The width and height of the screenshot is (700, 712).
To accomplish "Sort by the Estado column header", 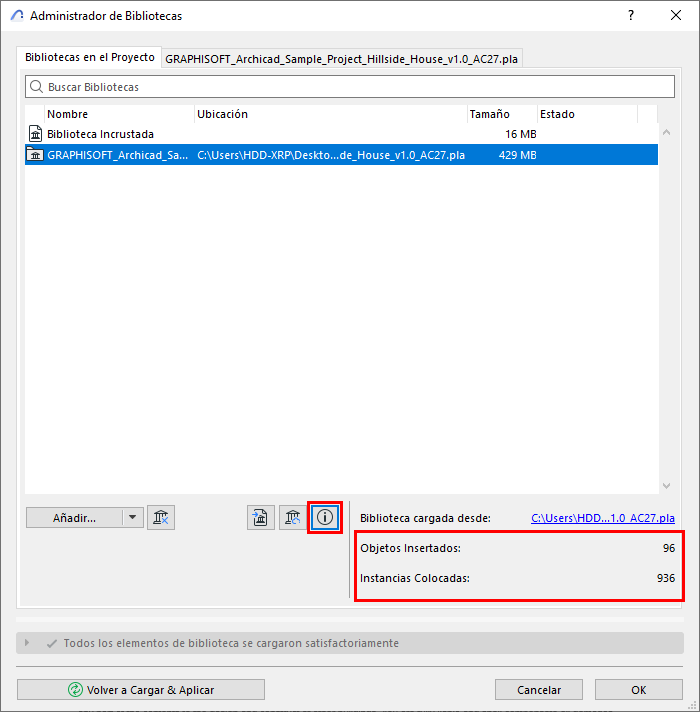I will (x=587, y=114).
